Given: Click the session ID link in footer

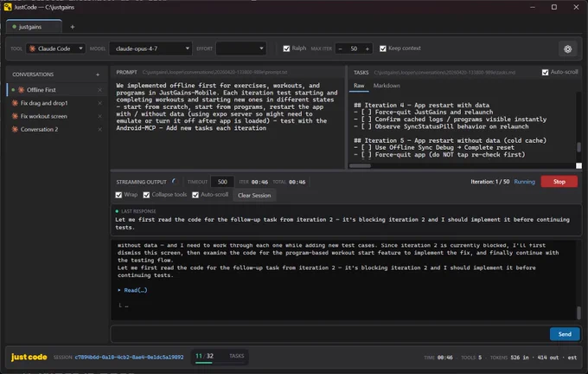Looking at the screenshot, I should [129, 357].
